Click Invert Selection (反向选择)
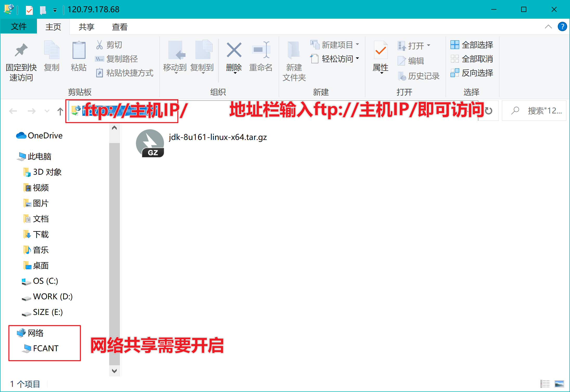This screenshot has width=570, height=392. (472, 73)
